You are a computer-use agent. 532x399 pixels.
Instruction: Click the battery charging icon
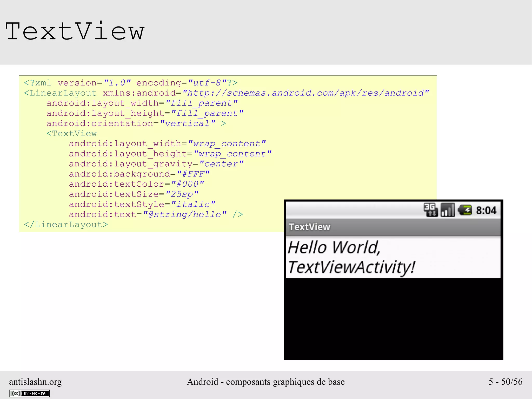(465, 210)
